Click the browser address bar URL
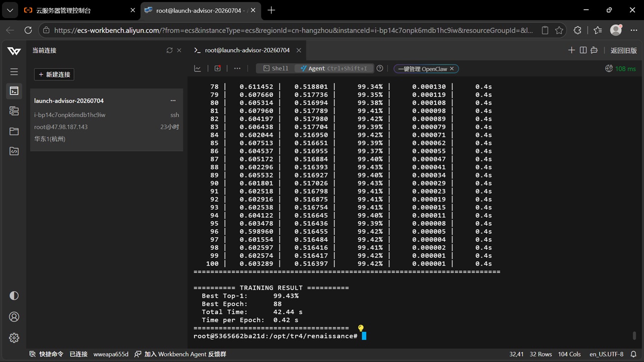The width and height of the screenshot is (644, 362). 293,30
